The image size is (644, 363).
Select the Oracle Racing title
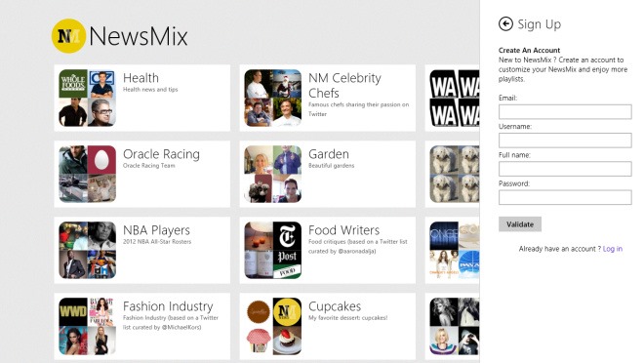point(161,154)
